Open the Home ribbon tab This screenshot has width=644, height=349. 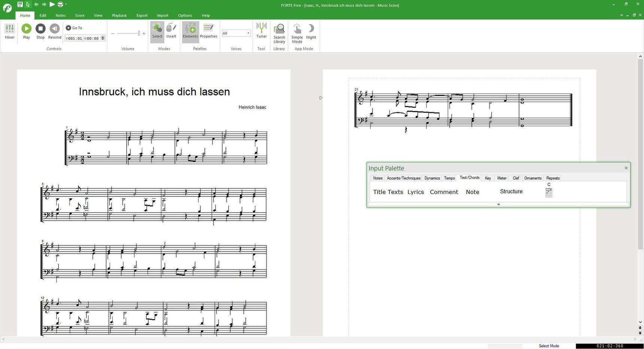point(25,15)
